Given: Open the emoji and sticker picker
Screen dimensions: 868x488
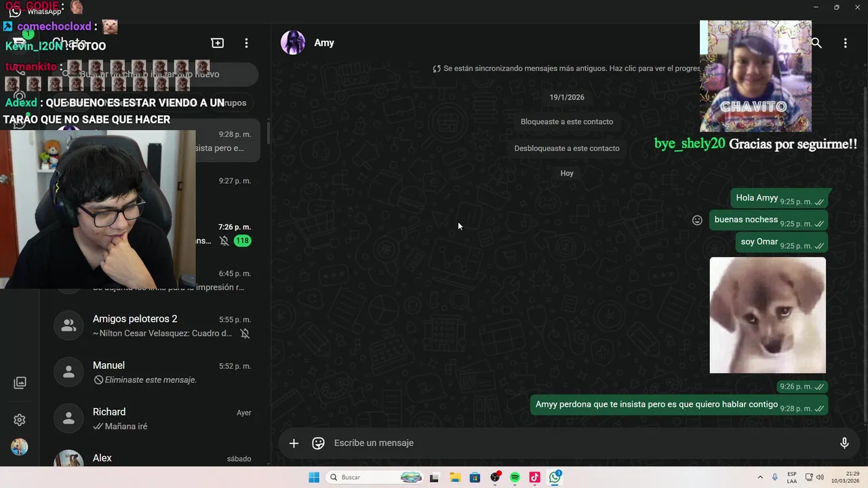Looking at the screenshot, I should [318, 443].
